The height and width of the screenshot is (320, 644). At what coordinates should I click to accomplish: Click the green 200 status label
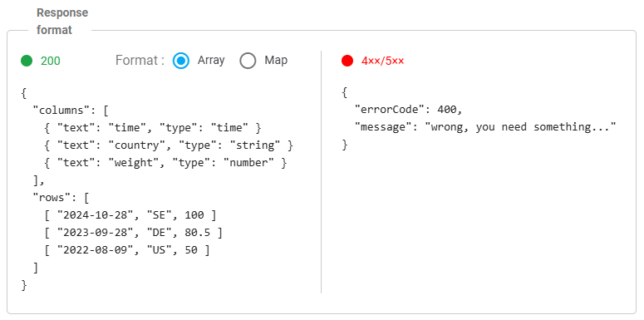pos(51,61)
